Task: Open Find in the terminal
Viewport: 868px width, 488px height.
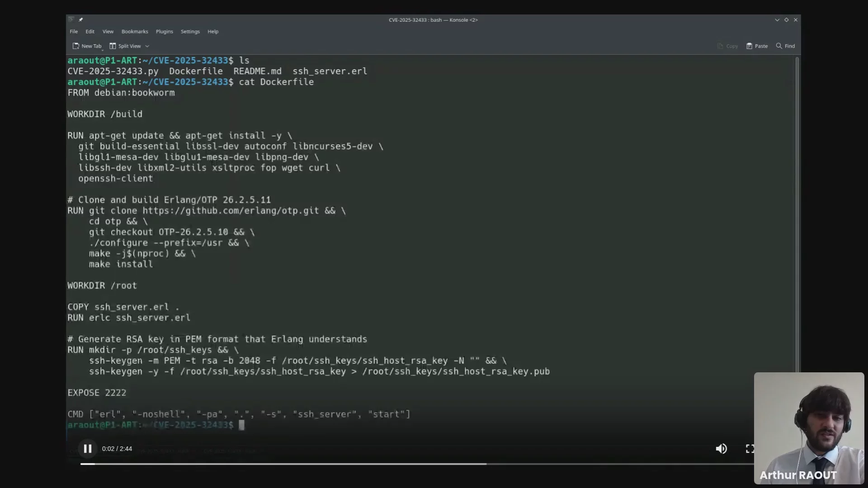Action: tap(786, 46)
